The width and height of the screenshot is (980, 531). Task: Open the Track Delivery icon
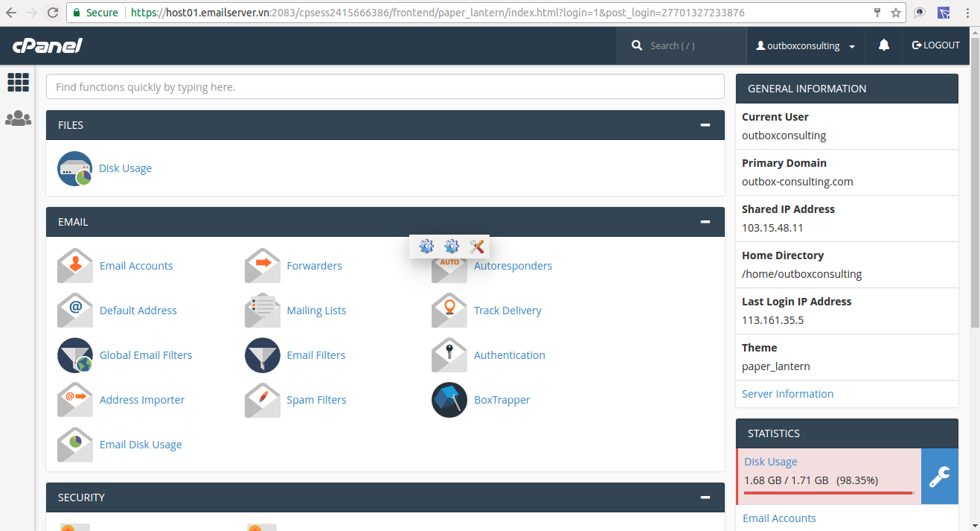pos(449,311)
